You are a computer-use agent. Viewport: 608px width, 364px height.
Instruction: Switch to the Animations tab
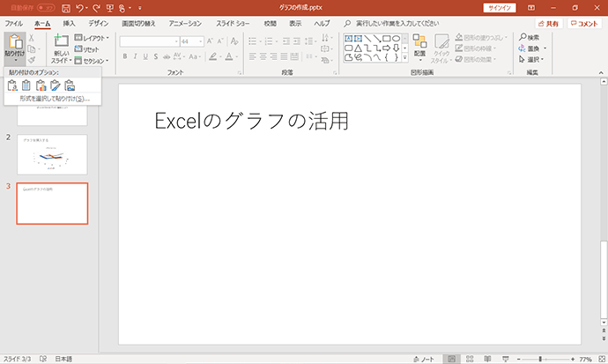coord(185,24)
